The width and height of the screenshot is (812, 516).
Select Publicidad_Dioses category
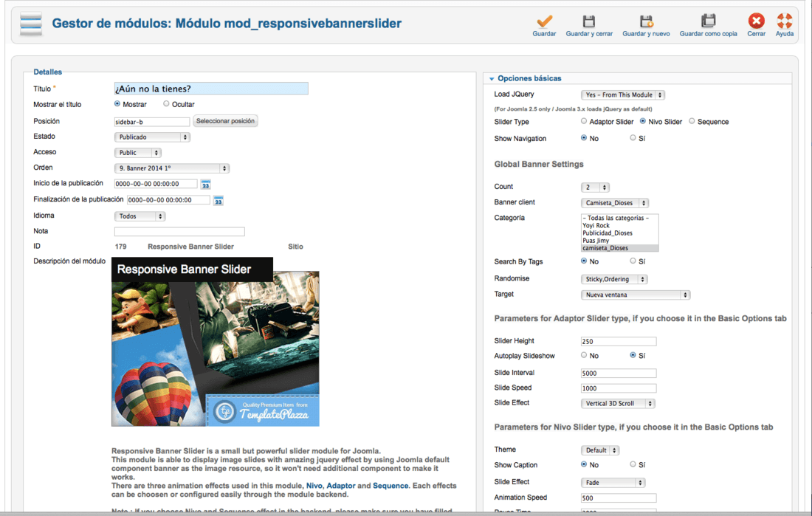click(x=619, y=233)
